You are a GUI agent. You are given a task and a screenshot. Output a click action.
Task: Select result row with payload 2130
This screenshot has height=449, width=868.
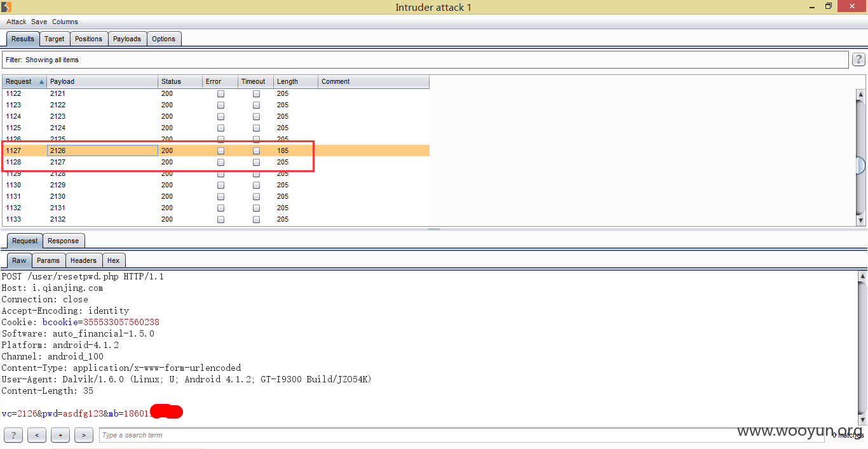coord(215,196)
